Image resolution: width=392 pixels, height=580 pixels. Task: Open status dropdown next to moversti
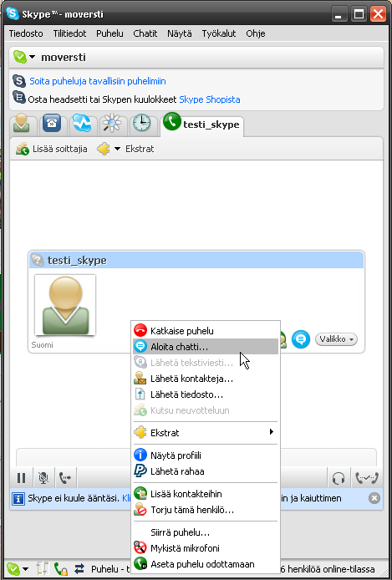pyautogui.click(x=32, y=58)
